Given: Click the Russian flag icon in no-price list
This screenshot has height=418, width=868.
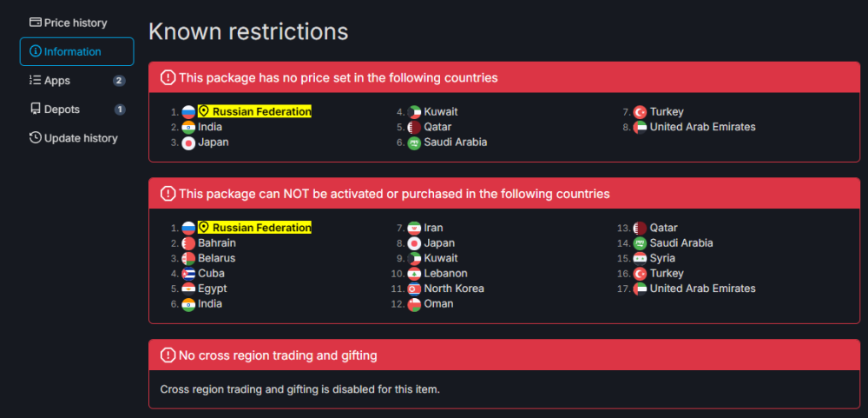Looking at the screenshot, I should [188, 112].
